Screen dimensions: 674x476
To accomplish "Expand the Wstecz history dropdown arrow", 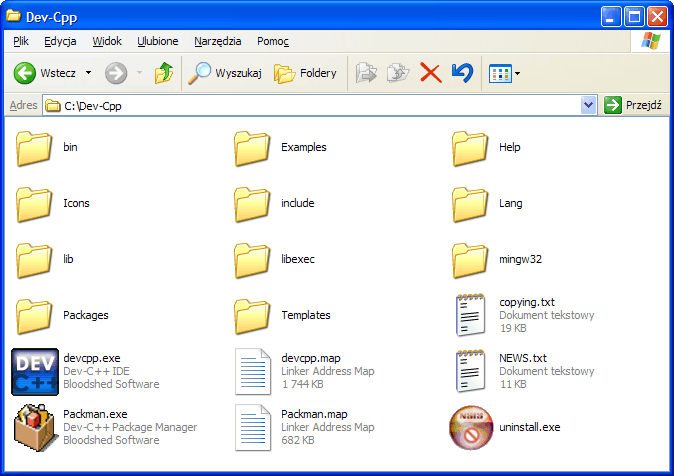I will point(88,73).
